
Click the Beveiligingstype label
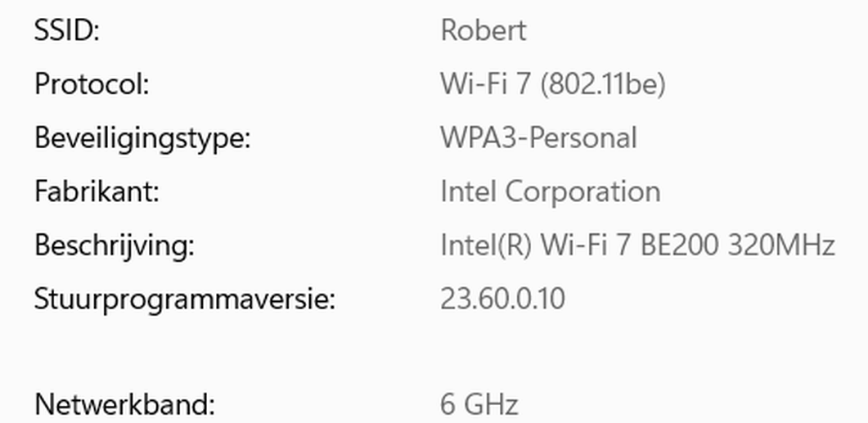(142, 137)
